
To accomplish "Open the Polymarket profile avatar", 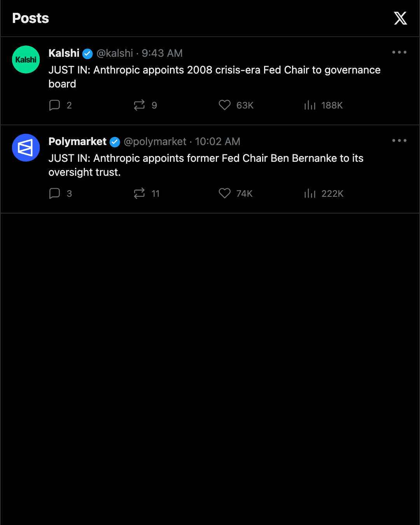I will pos(26,148).
